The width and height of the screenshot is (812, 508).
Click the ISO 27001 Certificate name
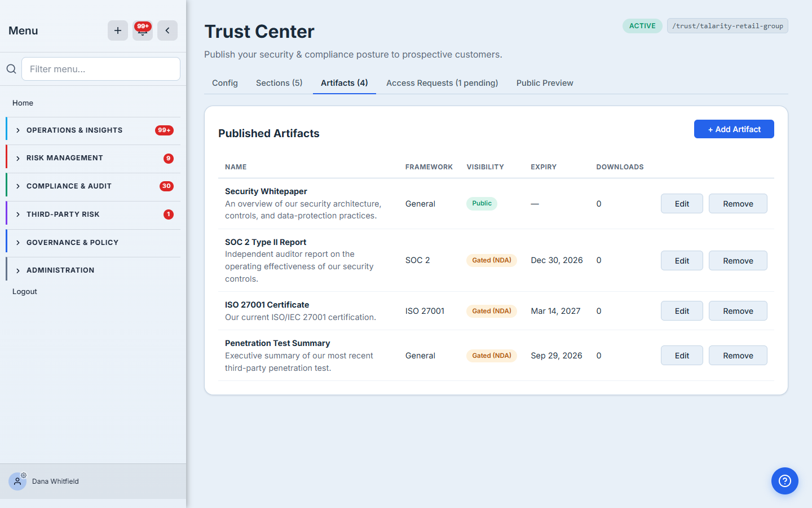tap(267, 305)
